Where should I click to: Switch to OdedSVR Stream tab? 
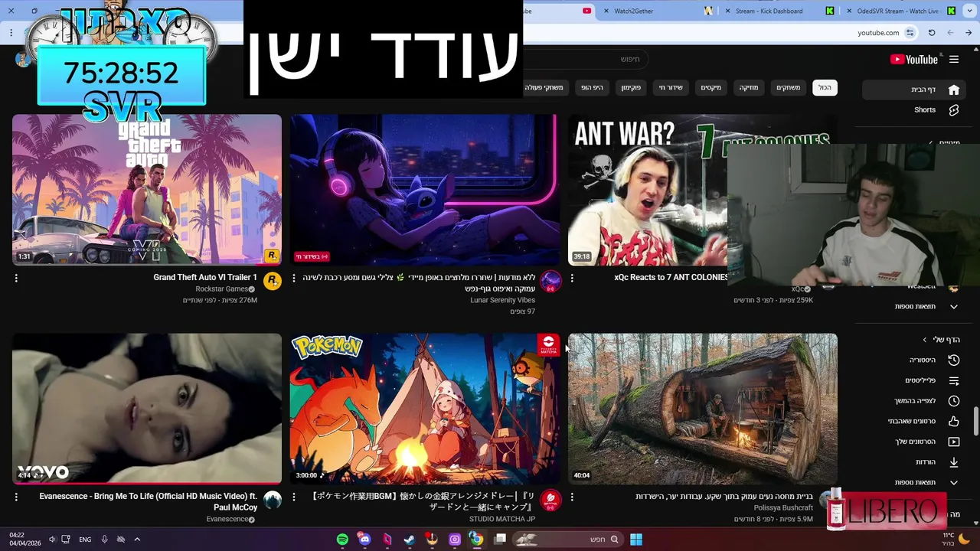[x=897, y=11]
